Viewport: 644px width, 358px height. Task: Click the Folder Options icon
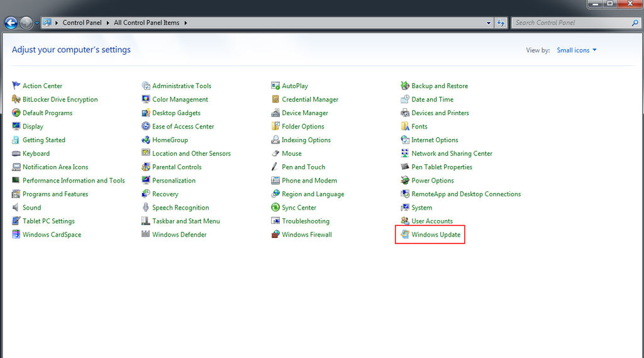[x=275, y=126]
